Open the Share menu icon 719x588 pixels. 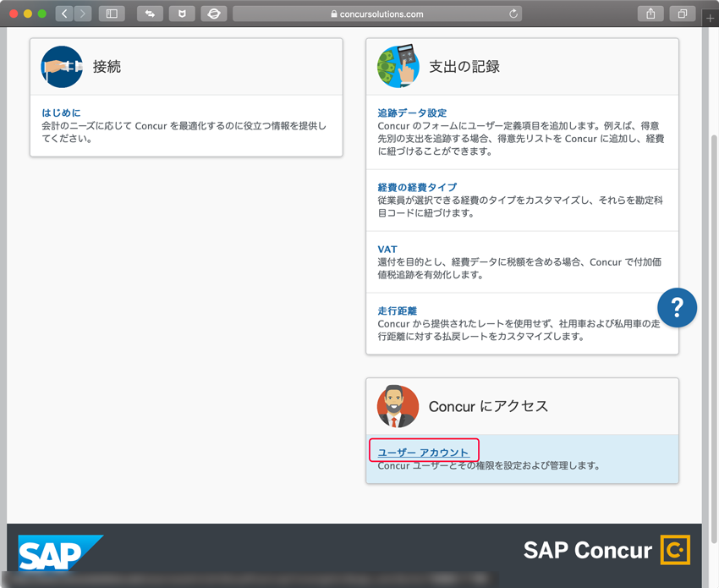pos(650,14)
